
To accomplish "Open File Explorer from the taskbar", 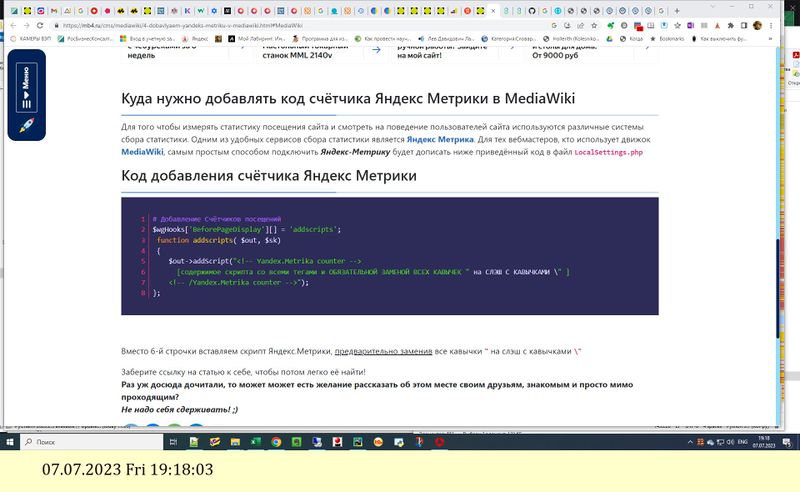I will coord(235,442).
